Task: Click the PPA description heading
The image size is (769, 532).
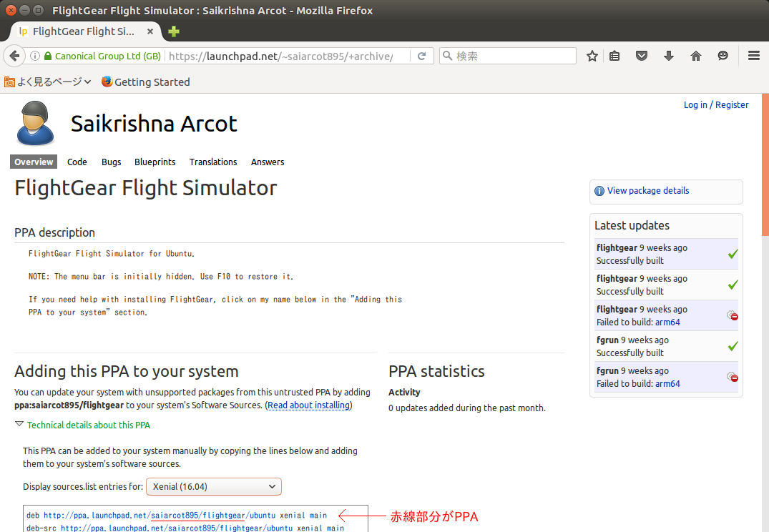Action: click(x=54, y=232)
